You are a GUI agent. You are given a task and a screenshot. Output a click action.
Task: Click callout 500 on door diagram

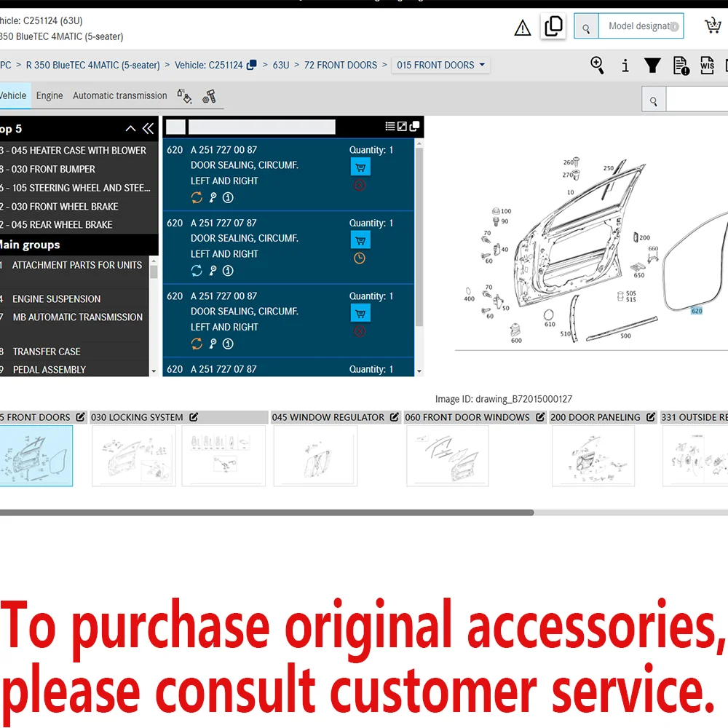626,336
